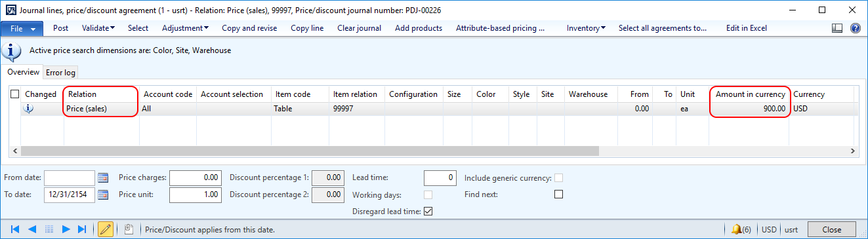The width and height of the screenshot is (868, 239).
Task: Toggle edit mode pencil icon
Action: (105, 229)
